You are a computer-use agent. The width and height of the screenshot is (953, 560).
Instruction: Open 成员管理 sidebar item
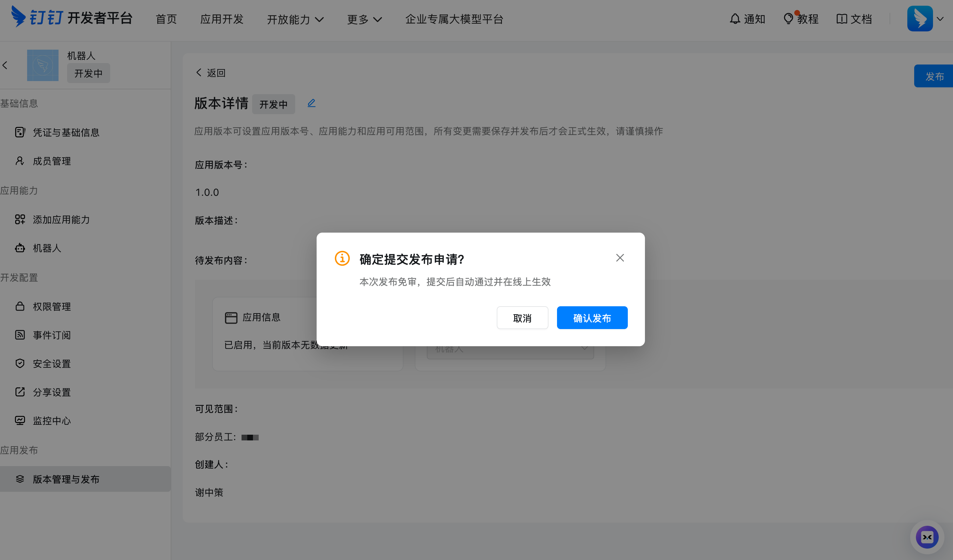click(x=85, y=161)
